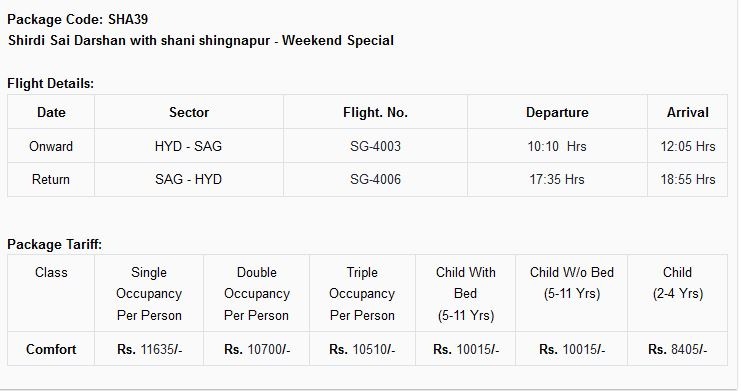Click the Comfort class row label
The height and width of the screenshot is (391, 741).
pos(51,349)
